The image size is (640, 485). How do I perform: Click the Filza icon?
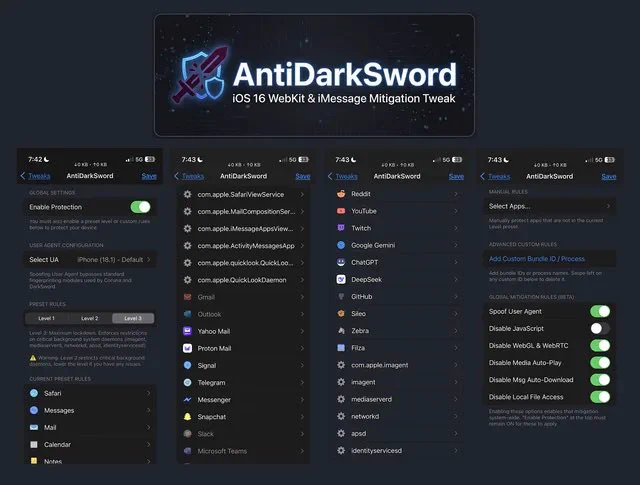[341, 348]
